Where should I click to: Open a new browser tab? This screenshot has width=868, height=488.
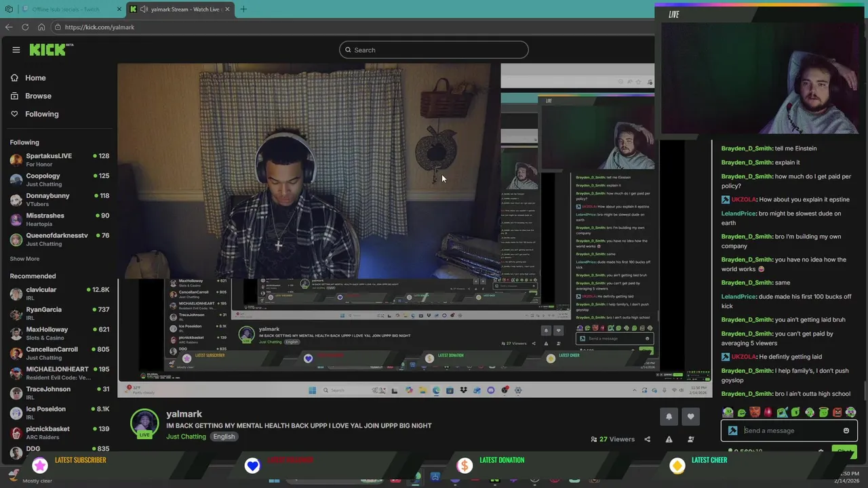[243, 9]
